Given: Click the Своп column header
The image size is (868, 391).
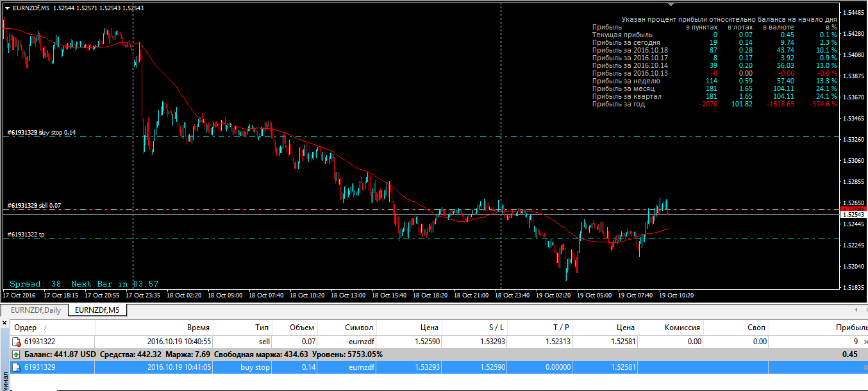Looking at the screenshot, I should click(x=736, y=328).
